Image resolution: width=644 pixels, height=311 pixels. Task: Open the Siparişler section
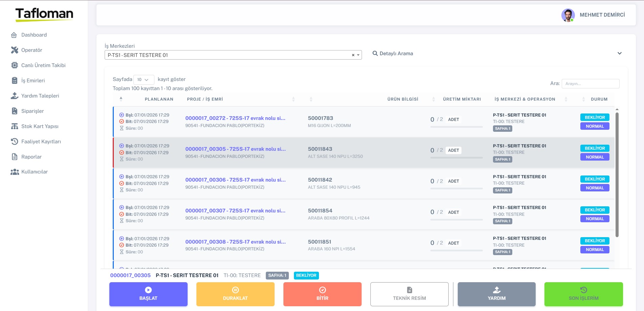(x=33, y=111)
